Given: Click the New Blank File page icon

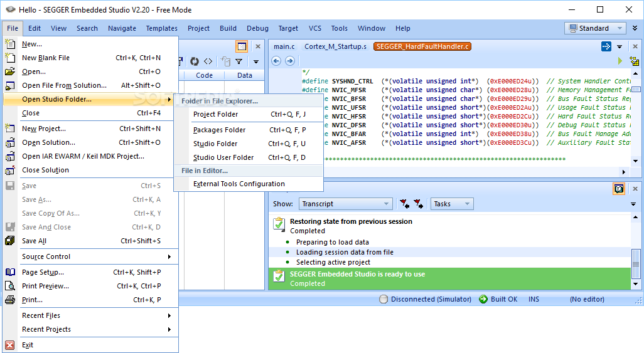Looking at the screenshot, I should click(10, 58).
